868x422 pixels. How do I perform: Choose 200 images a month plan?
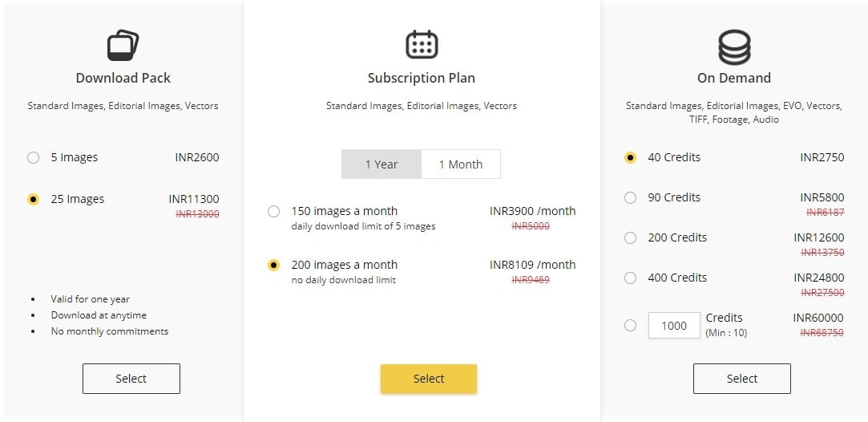[274, 266]
